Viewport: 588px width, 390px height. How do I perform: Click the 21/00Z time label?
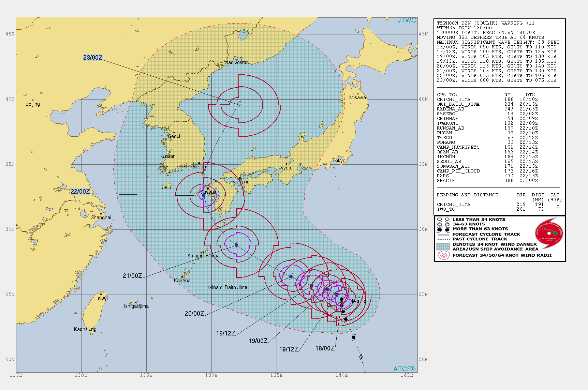(132, 276)
